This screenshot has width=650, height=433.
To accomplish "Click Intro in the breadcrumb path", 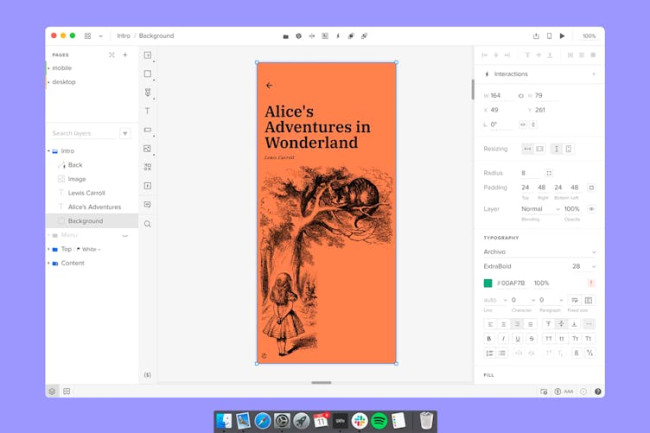I will click(x=124, y=36).
